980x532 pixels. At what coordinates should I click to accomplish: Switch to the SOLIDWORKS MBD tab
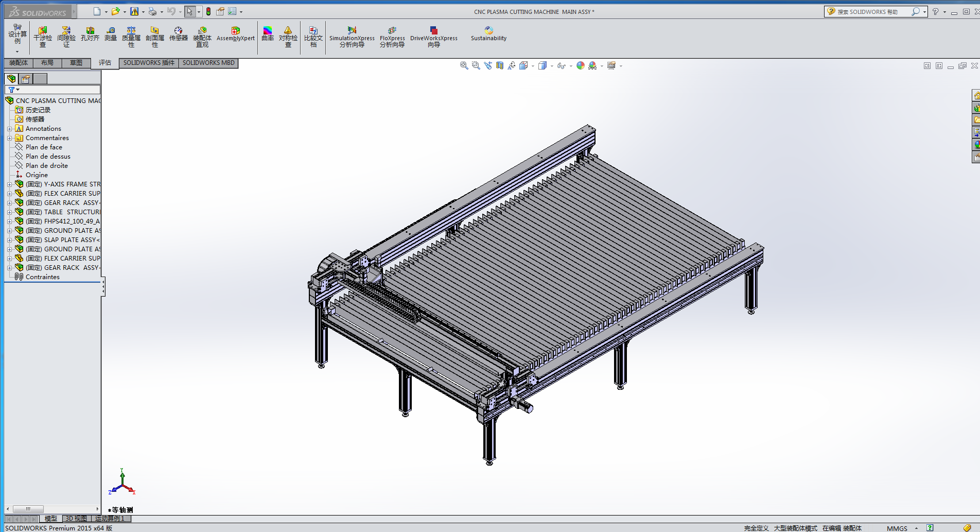[x=208, y=63]
